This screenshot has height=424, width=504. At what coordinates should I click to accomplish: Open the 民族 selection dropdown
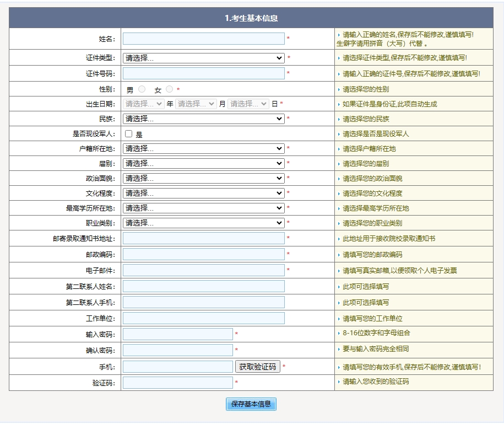204,118
